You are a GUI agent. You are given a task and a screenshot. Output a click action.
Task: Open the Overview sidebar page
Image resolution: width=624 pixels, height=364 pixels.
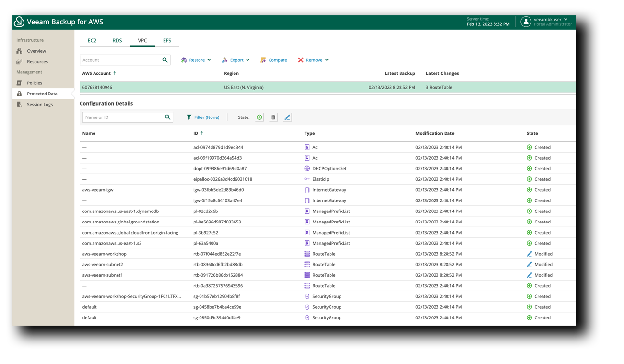36,51
